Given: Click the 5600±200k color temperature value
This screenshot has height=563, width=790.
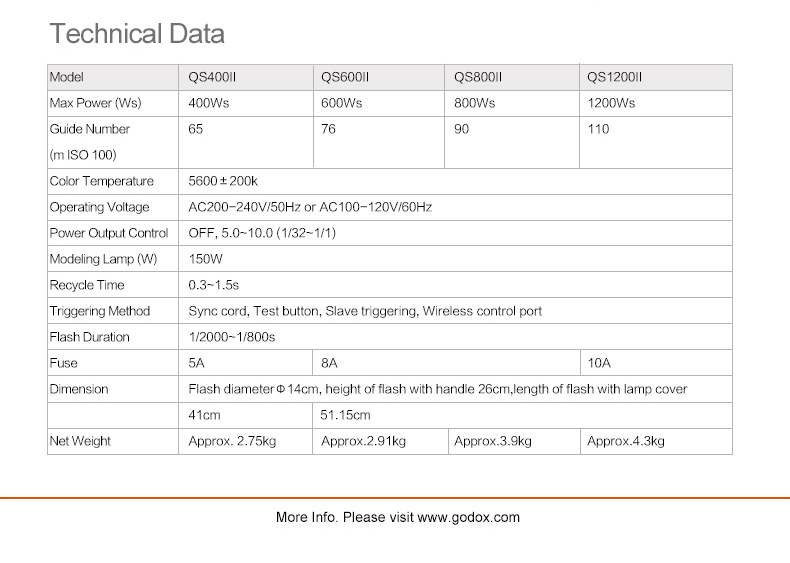Looking at the screenshot, I should coord(223,181).
